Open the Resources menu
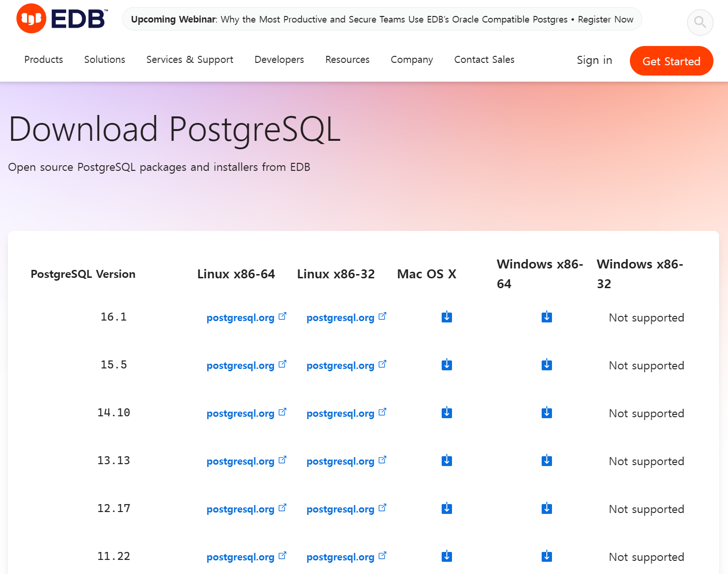This screenshot has height=574, width=728. coord(347,60)
